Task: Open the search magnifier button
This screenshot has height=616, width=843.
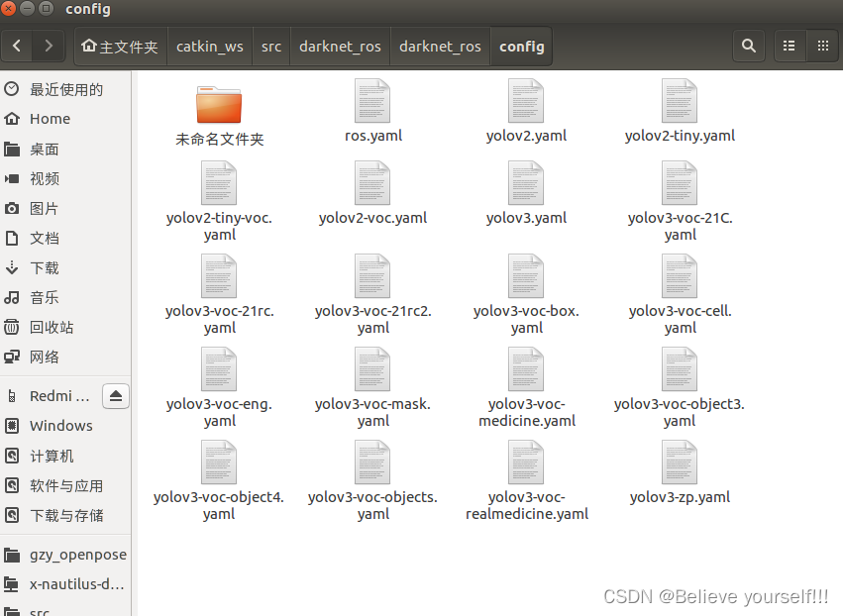Action: (748, 47)
